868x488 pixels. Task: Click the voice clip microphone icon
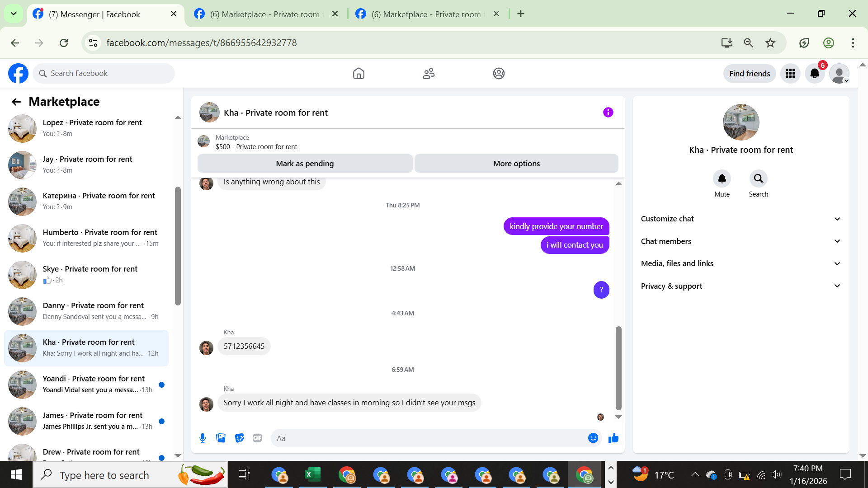pyautogui.click(x=203, y=438)
